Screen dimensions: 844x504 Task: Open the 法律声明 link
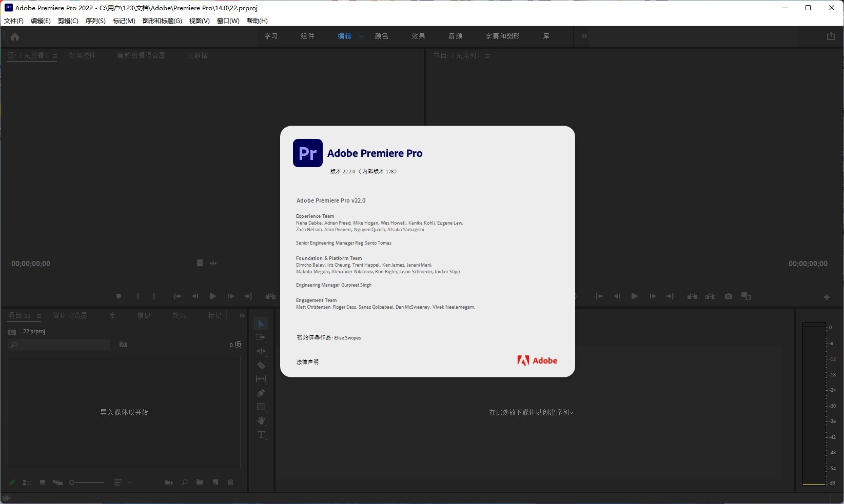[307, 362]
